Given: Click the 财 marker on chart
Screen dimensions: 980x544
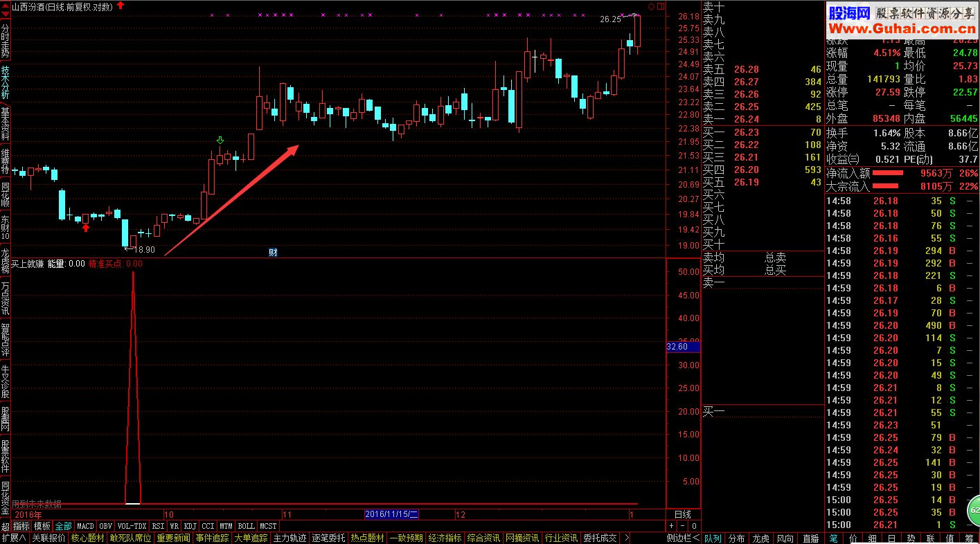Looking at the screenshot, I should 273,253.
